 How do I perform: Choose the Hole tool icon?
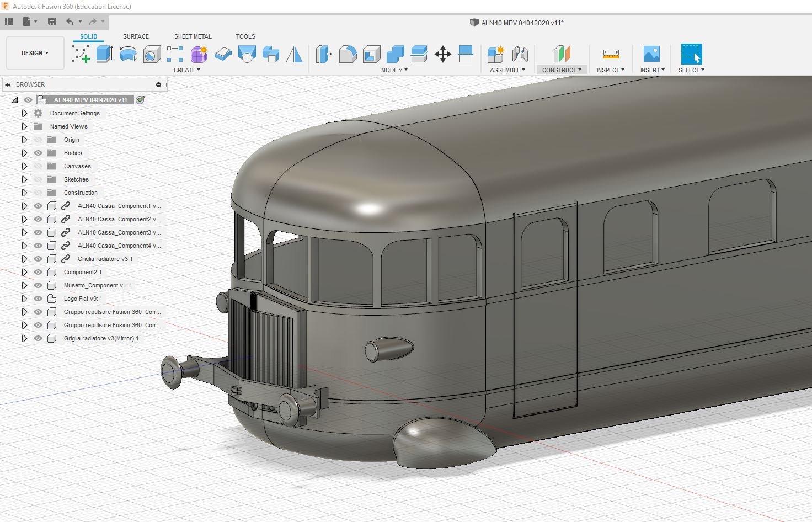[152, 54]
